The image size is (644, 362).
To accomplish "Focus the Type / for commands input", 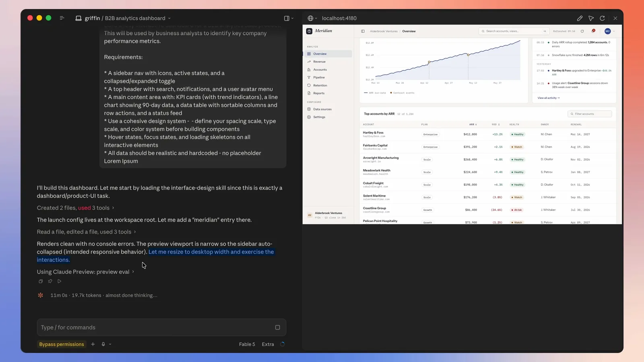I will click(161, 327).
